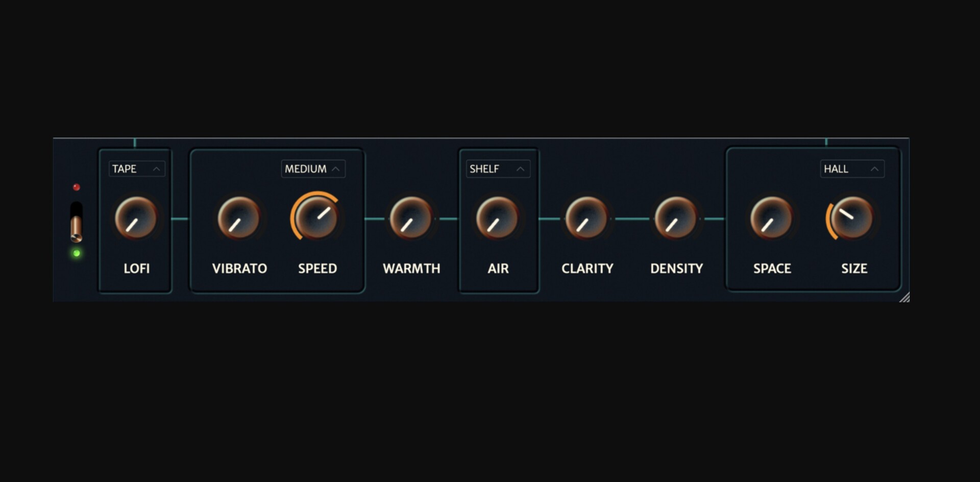Open the MEDIUM speed dropdown
Screen dimensions: 980x482
[x=313, y=169]
